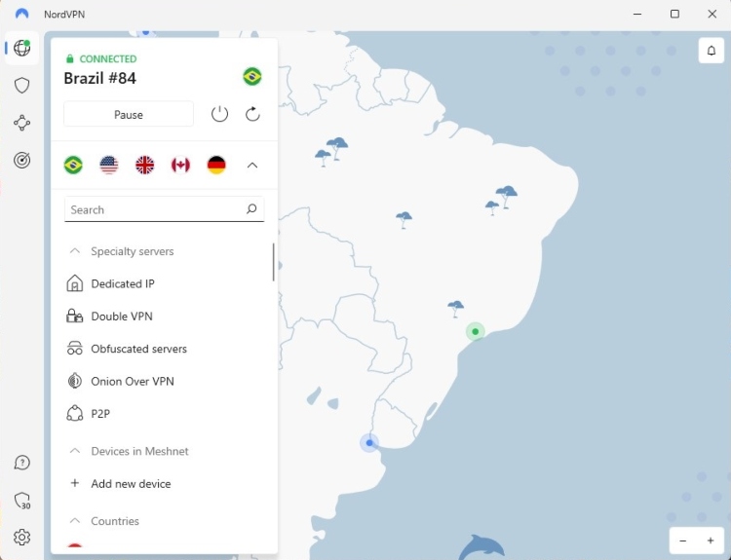Click the Brazil #84 server name

99,78
